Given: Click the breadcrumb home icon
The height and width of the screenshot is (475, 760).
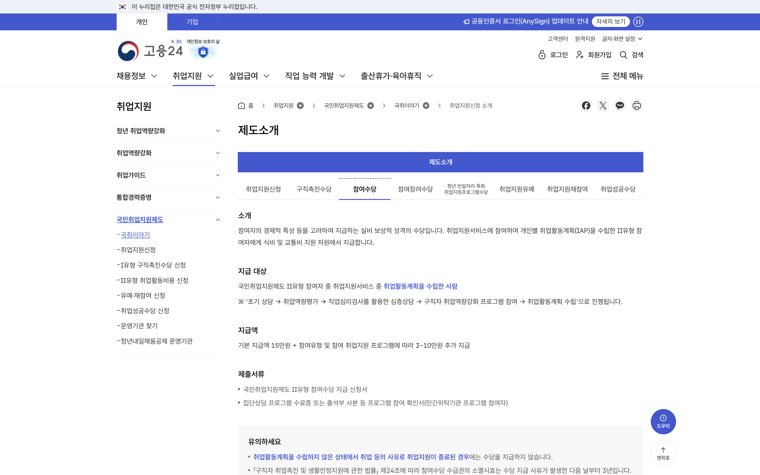Looking at the screenshot, I should click(x=241, y=106).
